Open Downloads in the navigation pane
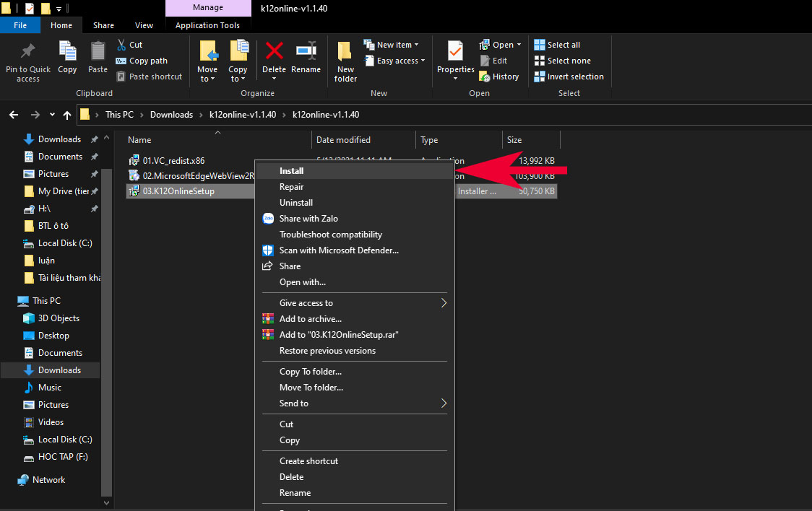Image resolution: width=812 pixels, height=511 pixels. point(59,370)
